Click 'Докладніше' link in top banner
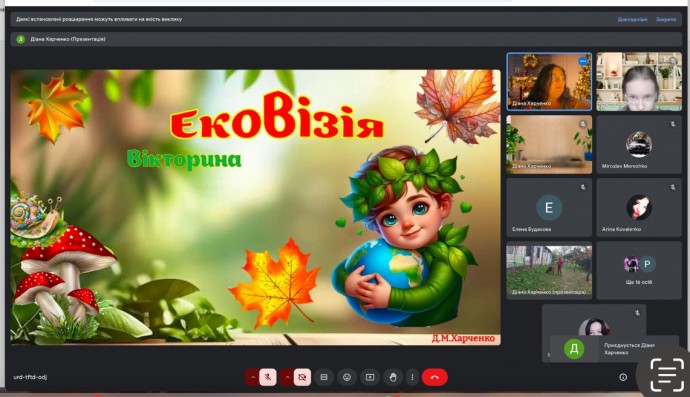This screenshot has width=690, height=397. [x=632, y=19]
